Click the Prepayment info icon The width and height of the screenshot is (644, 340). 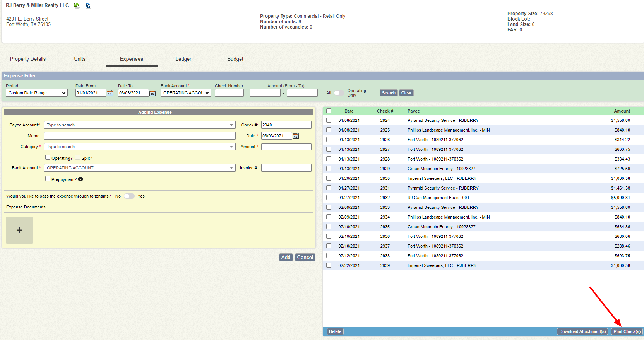pos(80,179)
